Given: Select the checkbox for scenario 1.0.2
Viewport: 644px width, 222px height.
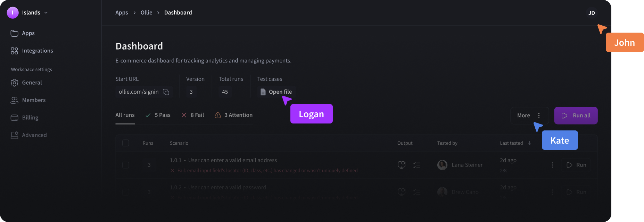Looking at the screenshot, I should click(126, 192).
